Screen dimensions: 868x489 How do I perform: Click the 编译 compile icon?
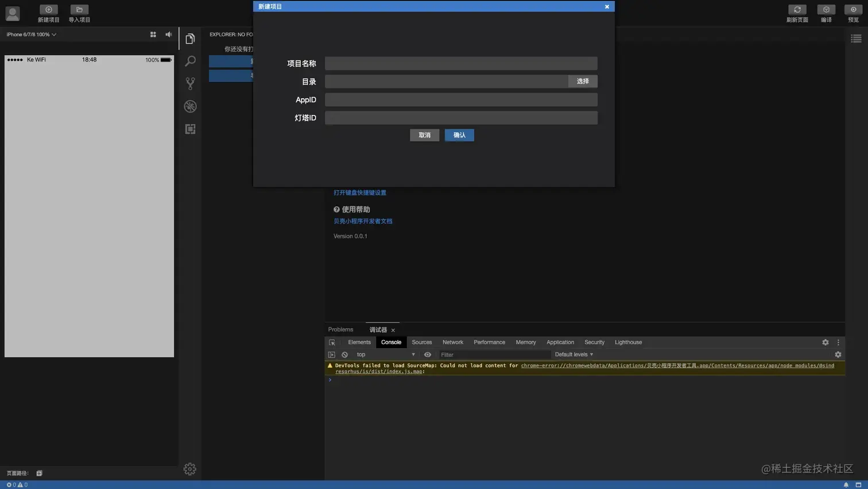point(826,10)
